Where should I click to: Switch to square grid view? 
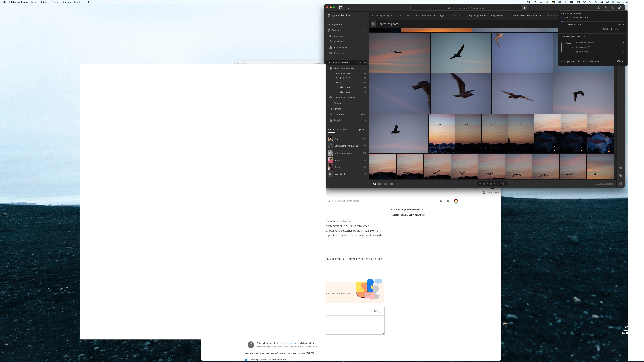point(380,184)
